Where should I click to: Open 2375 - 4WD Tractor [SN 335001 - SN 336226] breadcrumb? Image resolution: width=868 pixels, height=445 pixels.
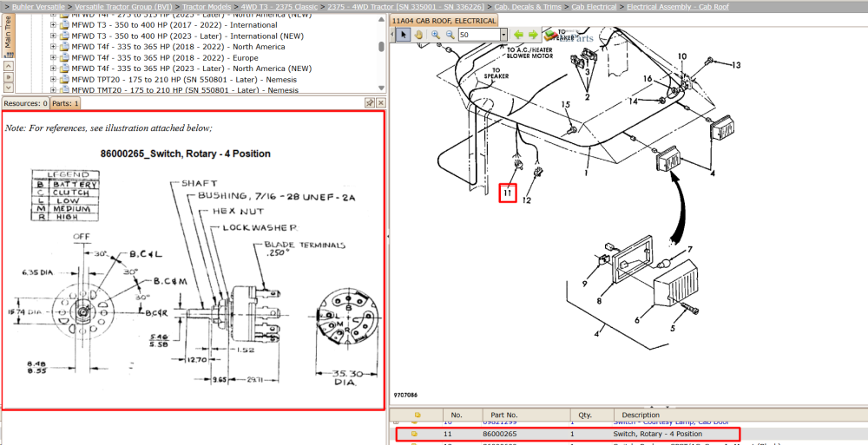405,7
